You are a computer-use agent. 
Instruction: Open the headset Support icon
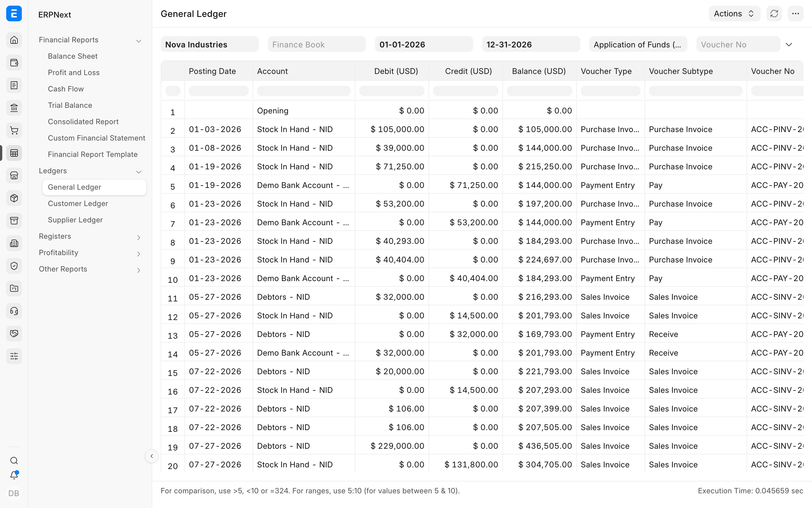coord(14,311)
